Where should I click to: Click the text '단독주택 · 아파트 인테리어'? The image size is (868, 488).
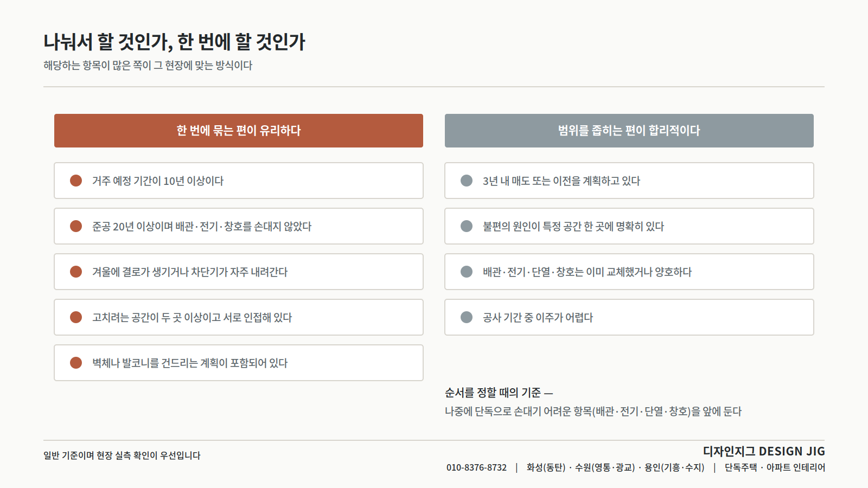[775, 467]
